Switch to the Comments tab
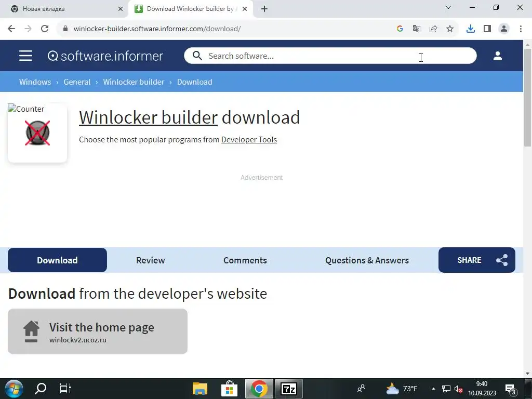Viewport: 532px width, 399px height. tap(245, 260)
